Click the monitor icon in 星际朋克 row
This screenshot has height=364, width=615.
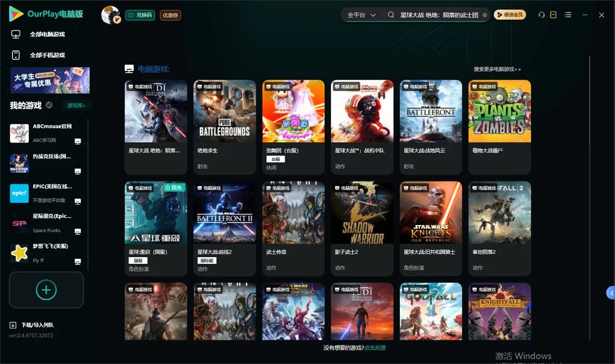click(77, 231)
